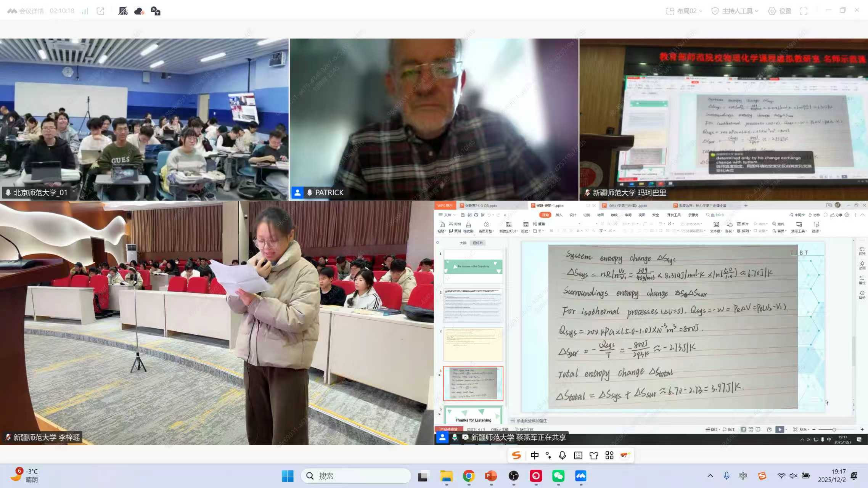Viewport: 868px width, 488px height.
Task: Open Sogou soft keyboard icon
Action: coord(578,455)
